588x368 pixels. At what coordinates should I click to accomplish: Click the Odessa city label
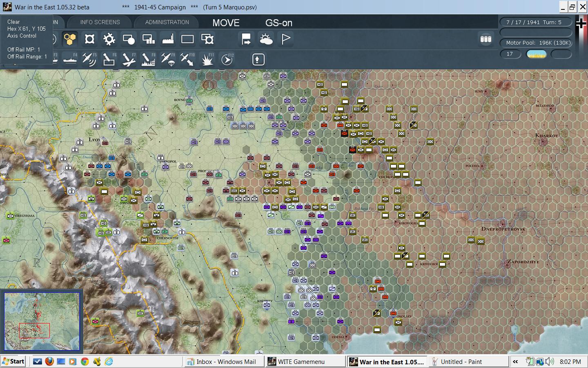click(338, 337)
